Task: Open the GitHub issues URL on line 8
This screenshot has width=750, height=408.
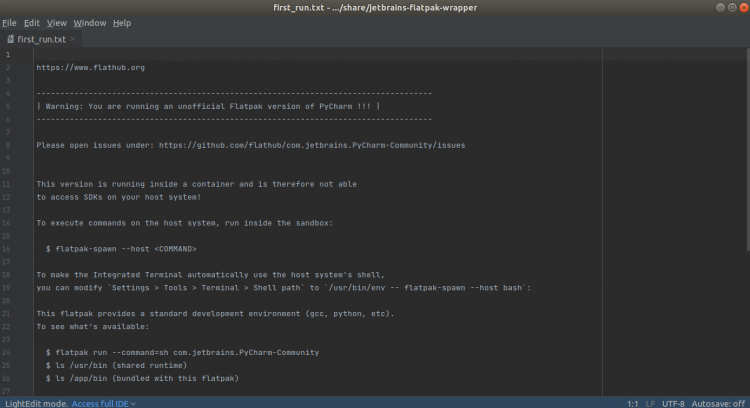Action: point(312,145)
